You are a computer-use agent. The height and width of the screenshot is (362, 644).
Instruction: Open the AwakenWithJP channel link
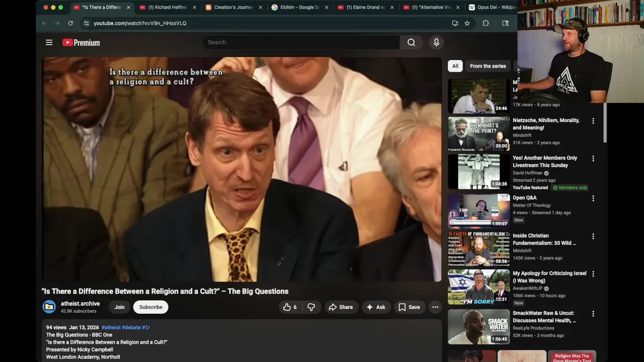(528, 289)
